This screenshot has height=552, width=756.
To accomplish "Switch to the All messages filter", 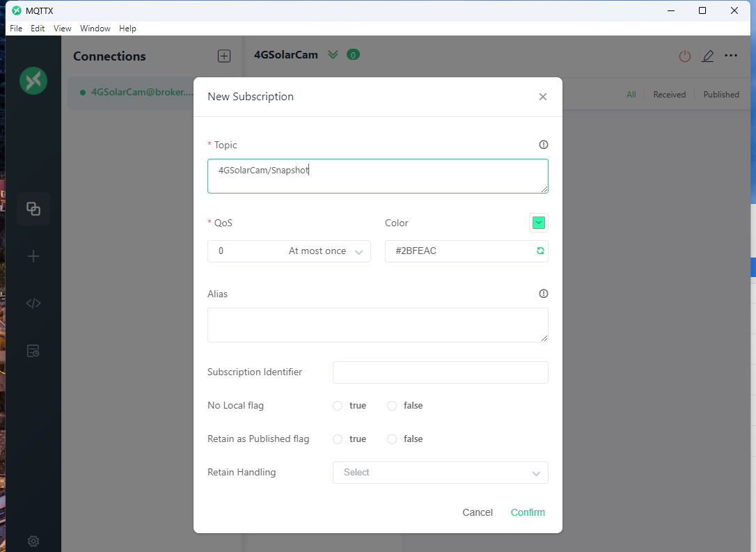I will [631, 95].
